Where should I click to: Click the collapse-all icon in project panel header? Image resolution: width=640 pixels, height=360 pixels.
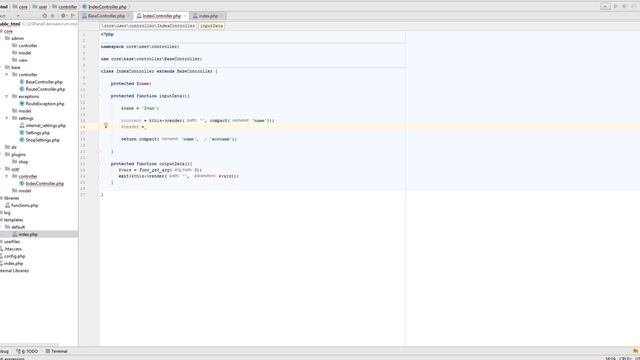click(53, 16)
